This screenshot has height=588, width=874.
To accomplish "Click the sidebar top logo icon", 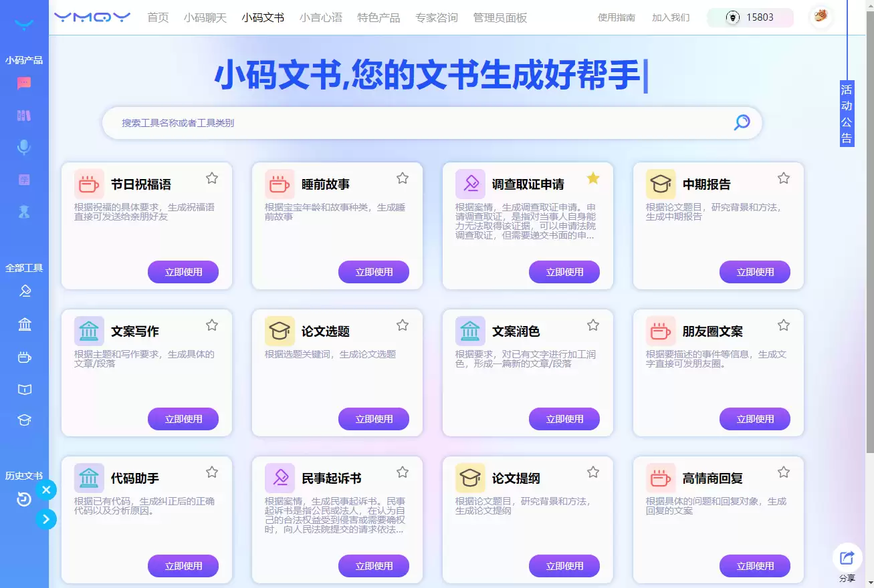I will (x=24, y=25).
